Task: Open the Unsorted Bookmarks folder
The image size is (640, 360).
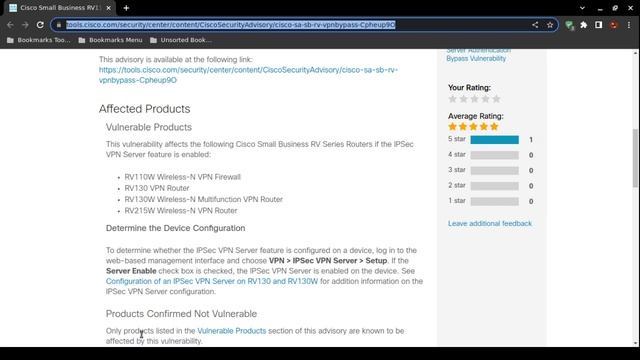Action: click(181, 40)
